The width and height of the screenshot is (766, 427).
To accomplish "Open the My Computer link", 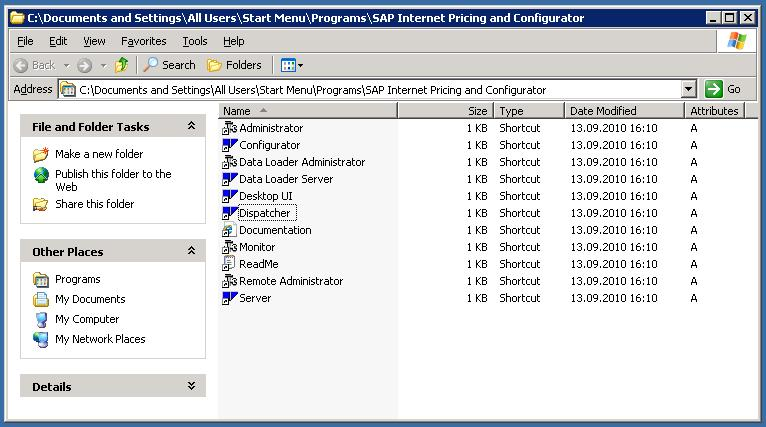I will 87,320.
